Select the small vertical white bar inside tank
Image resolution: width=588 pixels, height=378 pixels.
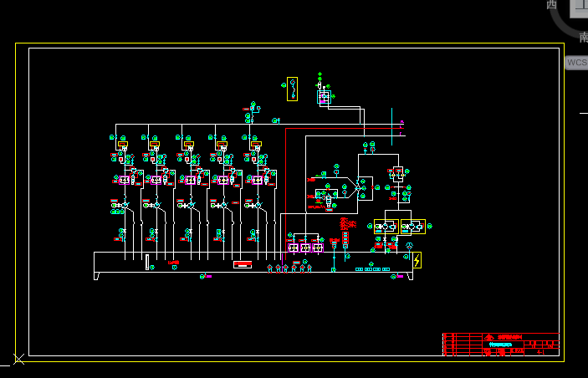click(x=146, y=262)
